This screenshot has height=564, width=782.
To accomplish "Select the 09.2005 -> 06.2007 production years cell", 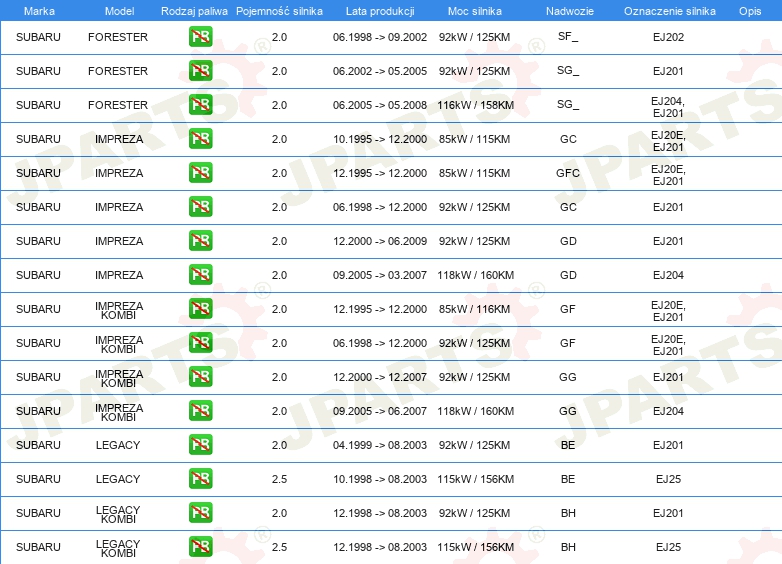I will [380, 411].
